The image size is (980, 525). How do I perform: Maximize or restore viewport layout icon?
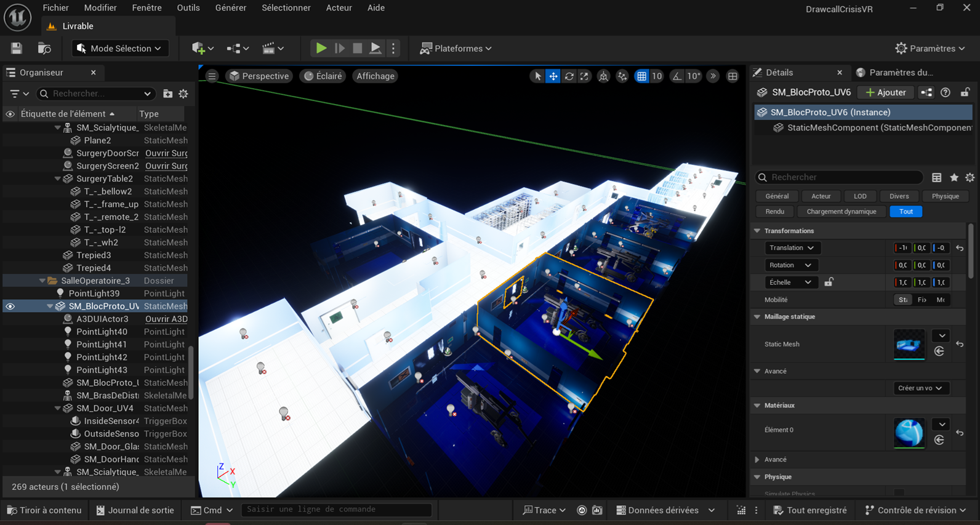click(x=733, y=76)
